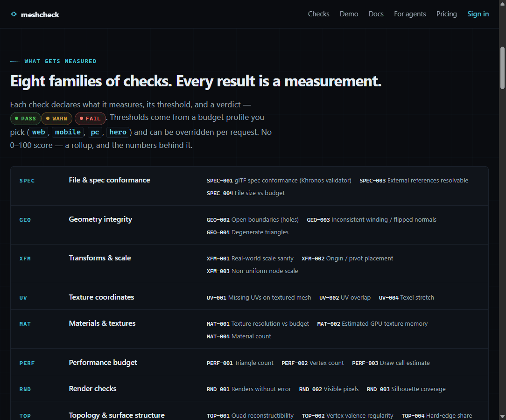Select File & spec conformance title
Viewport: 506px width, 420px height.
(x=109, y=180)
